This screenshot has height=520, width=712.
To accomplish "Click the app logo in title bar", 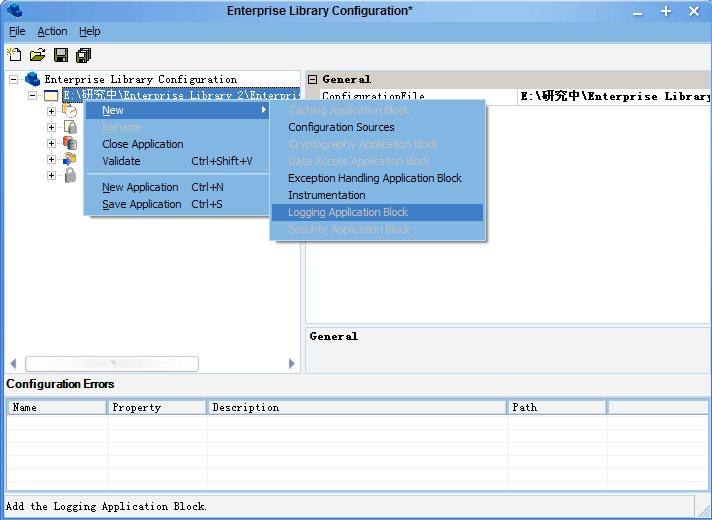I will pos(15,10).
